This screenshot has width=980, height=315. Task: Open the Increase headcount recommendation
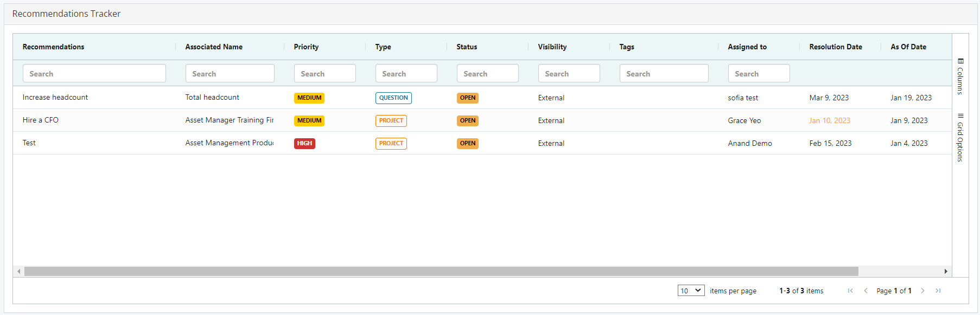pyautogui.click(x=55, y=98)
